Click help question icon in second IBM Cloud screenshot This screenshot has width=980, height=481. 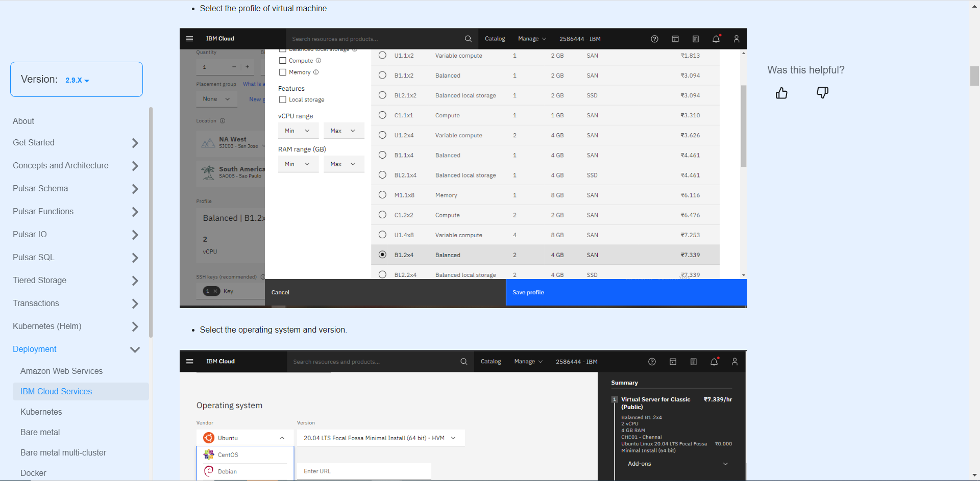coord(652,362)
